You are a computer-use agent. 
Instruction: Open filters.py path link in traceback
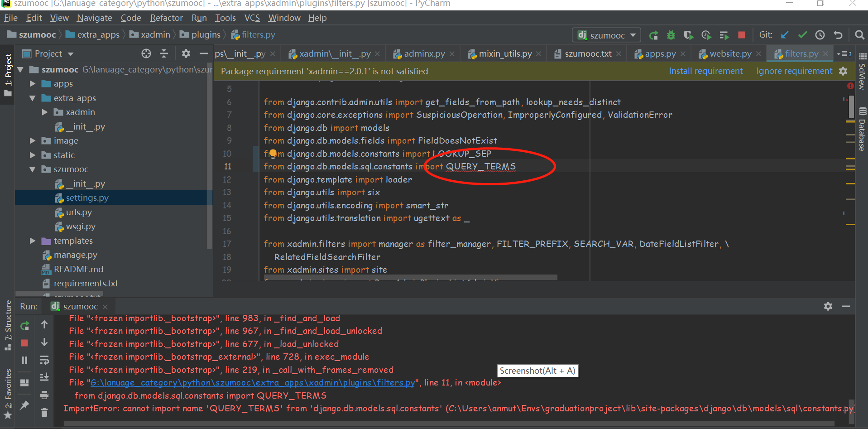pos(252,383)
